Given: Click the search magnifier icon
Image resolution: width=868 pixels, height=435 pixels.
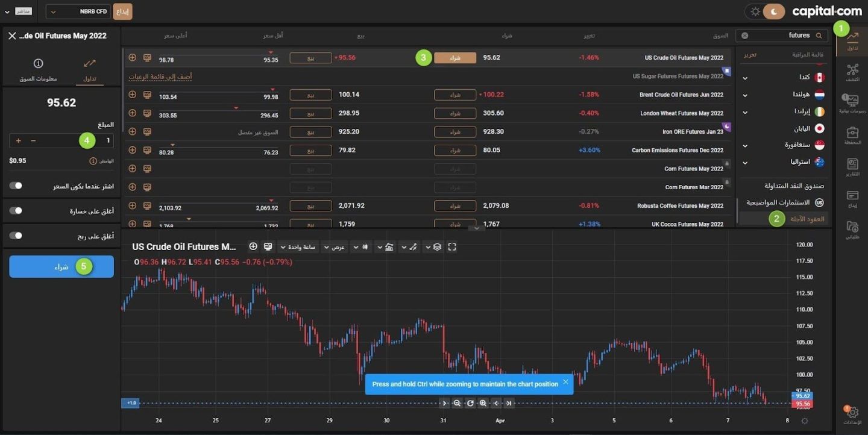Looking at the screenshot, I should (819, 36).
